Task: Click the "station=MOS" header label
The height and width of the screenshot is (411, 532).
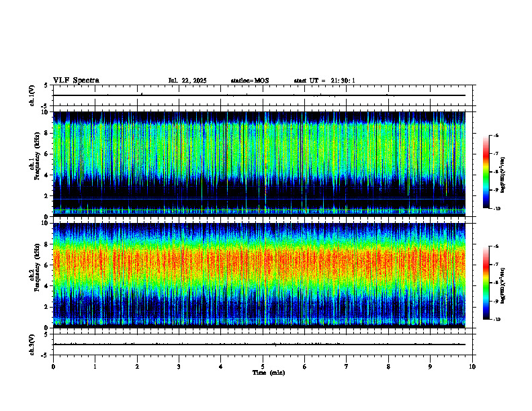Action: pos(250,81)
